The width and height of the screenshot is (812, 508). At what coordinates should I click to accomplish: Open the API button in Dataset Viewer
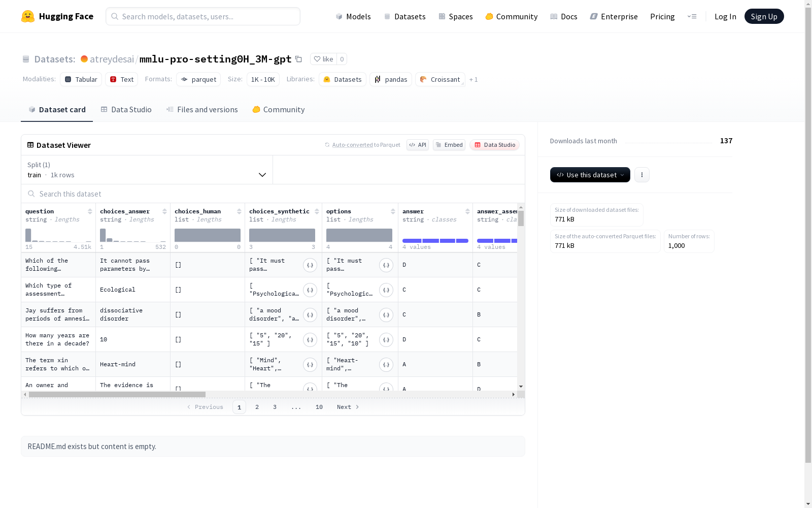418,145
